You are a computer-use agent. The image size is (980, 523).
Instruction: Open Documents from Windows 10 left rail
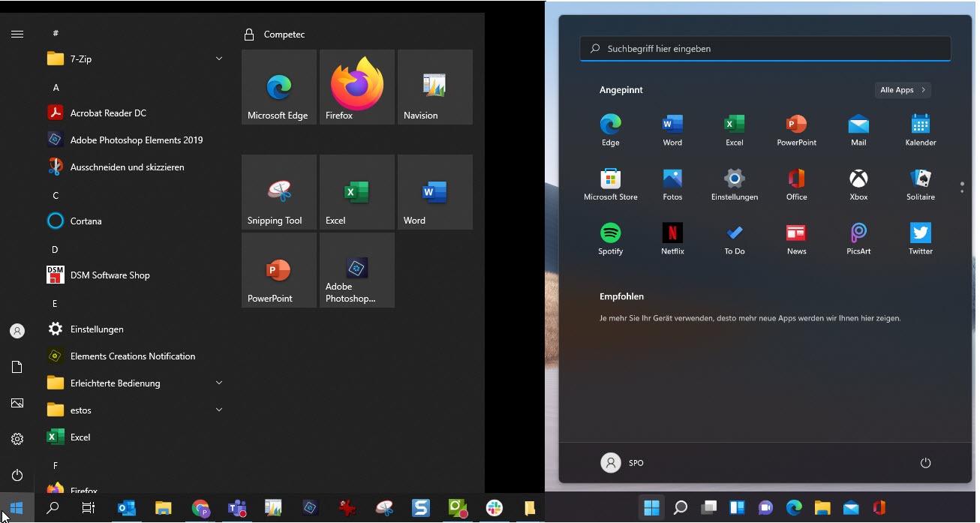coord(17,367)
